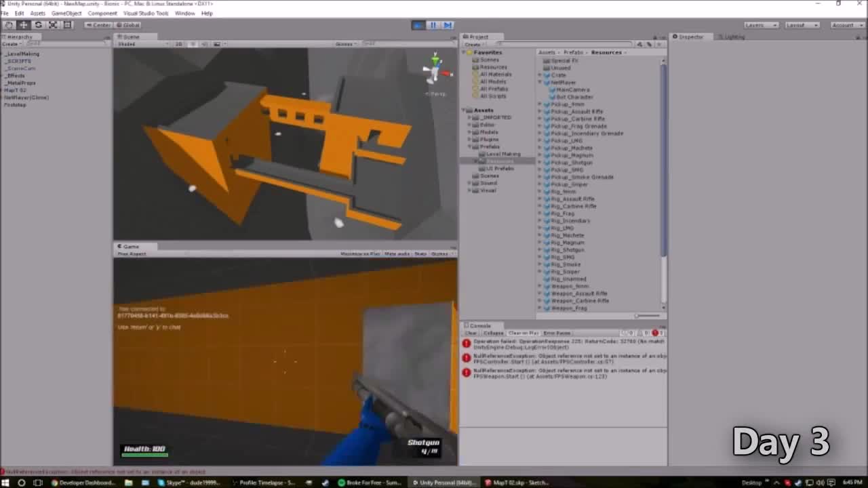Viewport: 868px width, 488px height.
Task: Open the Free Aspect dropdown
Action: [133, 253]
